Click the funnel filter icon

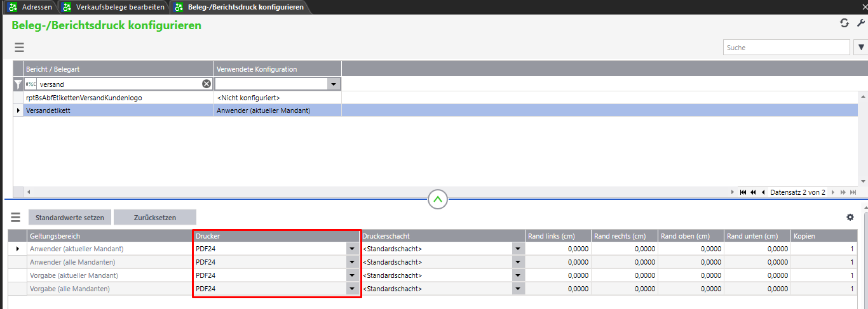coord(18,84)
